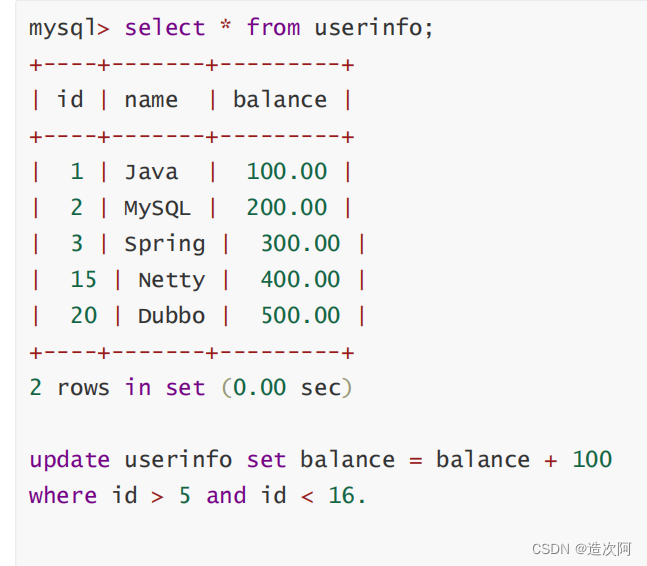Click the 'mysql>' prompt text
Screen dimensions: 647x566
(69, 27)
